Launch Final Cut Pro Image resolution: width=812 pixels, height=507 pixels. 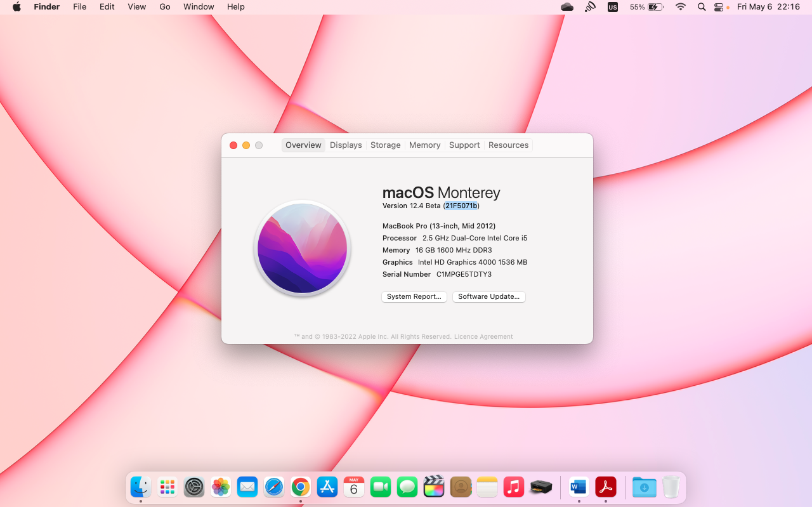point(434,487)
